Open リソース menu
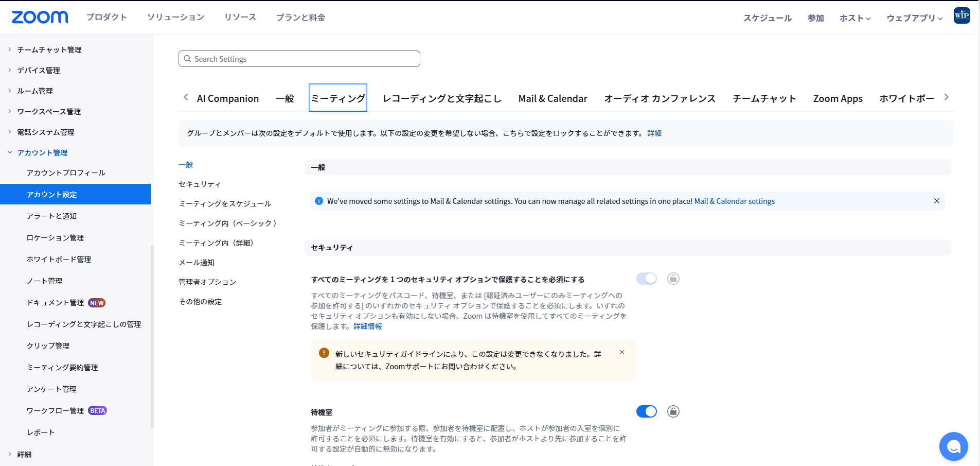This screenshot has height=466, width=980. (x=240, y=17)
